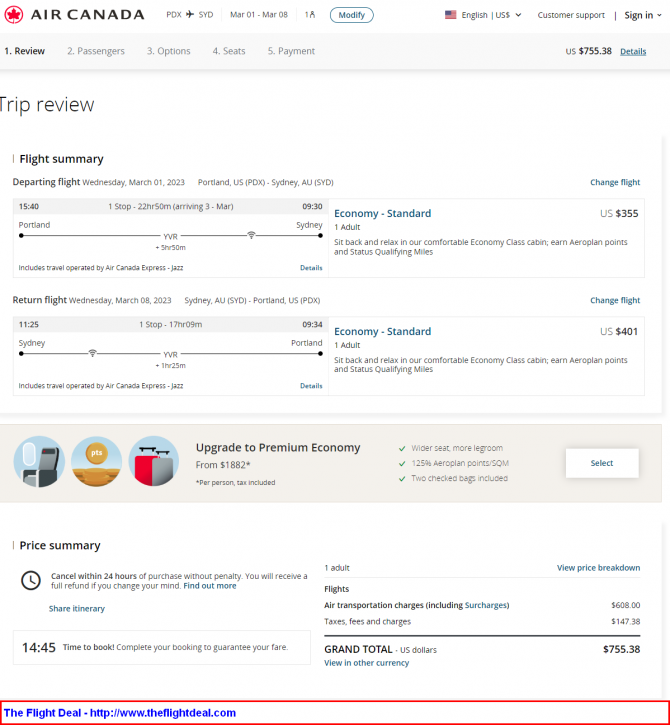Open View in other currency
Image resolution: width=670 pixels, height=725 pixels.
pos(367,663)
